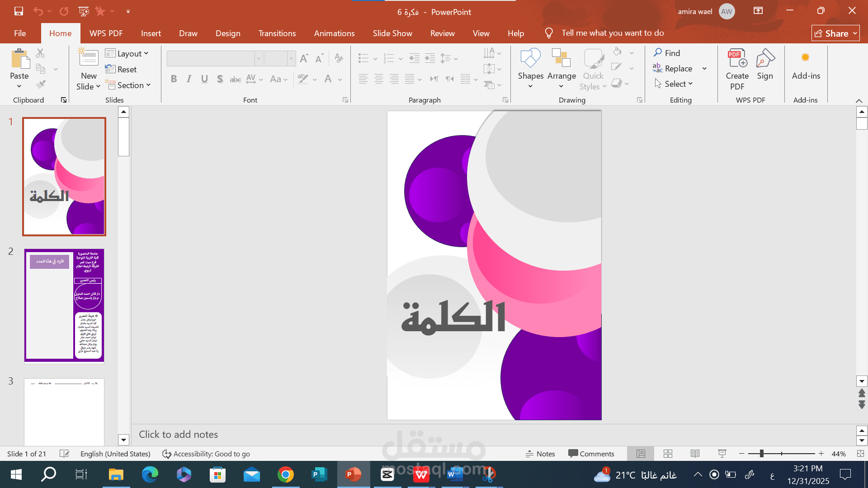Screen dimensions: 868x488
Task: Click the Arrange icon in Drawing group
Action: pyautogui.click(x=561, y=59)
